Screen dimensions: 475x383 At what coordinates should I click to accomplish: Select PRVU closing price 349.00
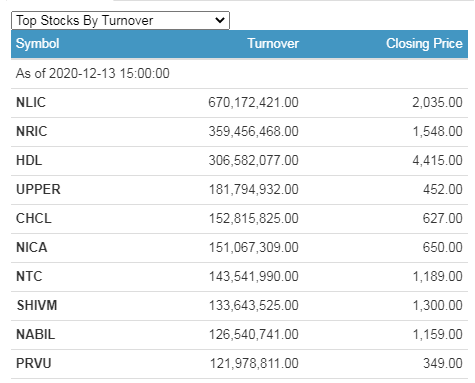click(x=443, y=363)
